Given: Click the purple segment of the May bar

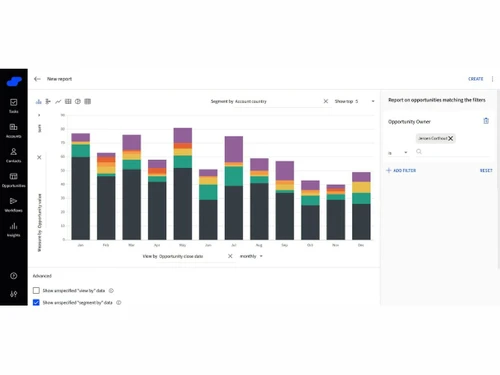Looking at the screenshot, I should pos(183,135).
